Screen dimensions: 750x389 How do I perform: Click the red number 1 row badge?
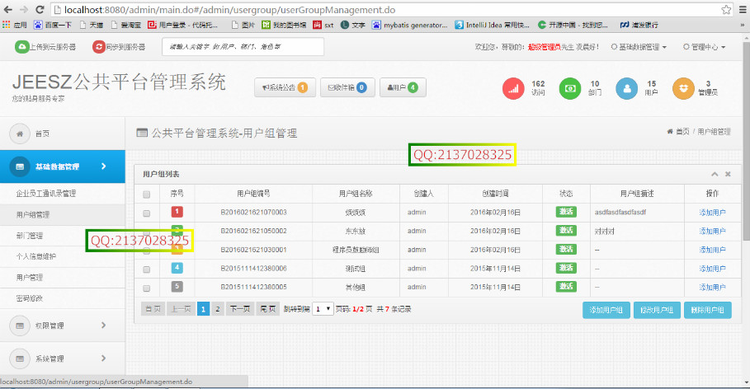click(177, 211)
